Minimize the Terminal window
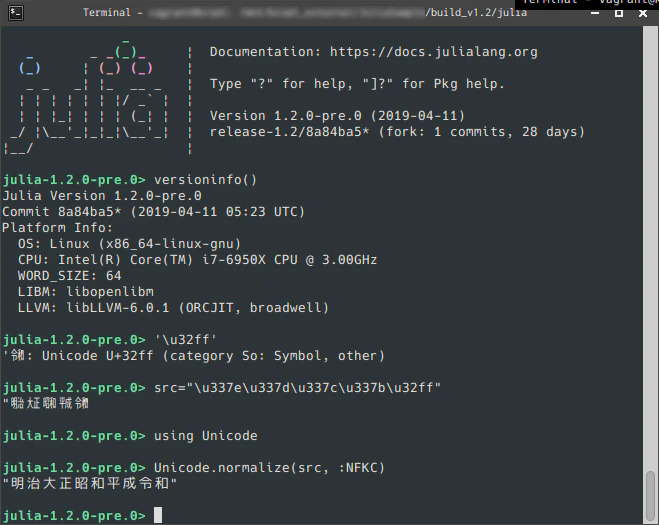Viewport: 659px width, 525px height. click(x=595, y=13)
